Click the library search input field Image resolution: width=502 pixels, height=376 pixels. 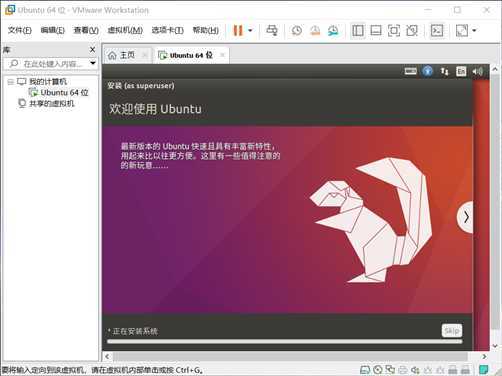[x=49, y=63]
